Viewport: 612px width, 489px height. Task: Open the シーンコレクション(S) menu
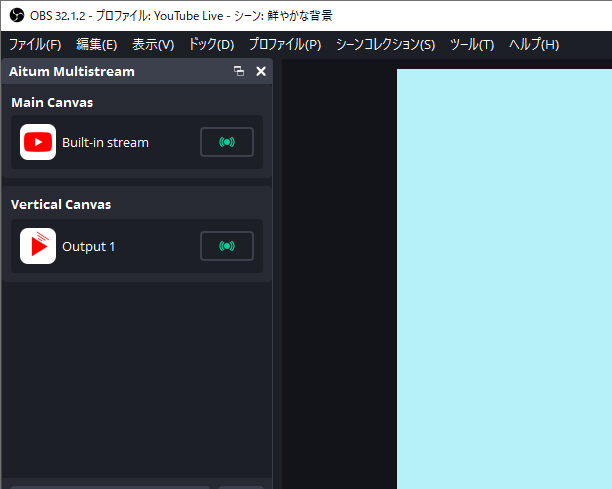pos(385,44)
